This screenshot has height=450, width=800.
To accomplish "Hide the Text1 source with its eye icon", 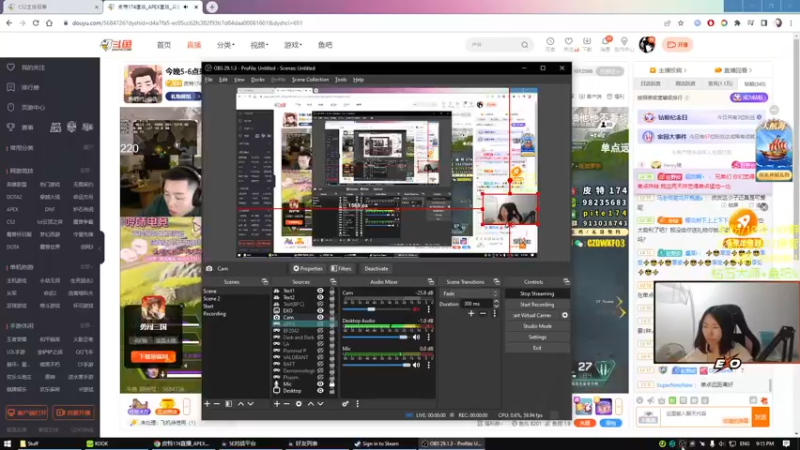I will 320,291.
